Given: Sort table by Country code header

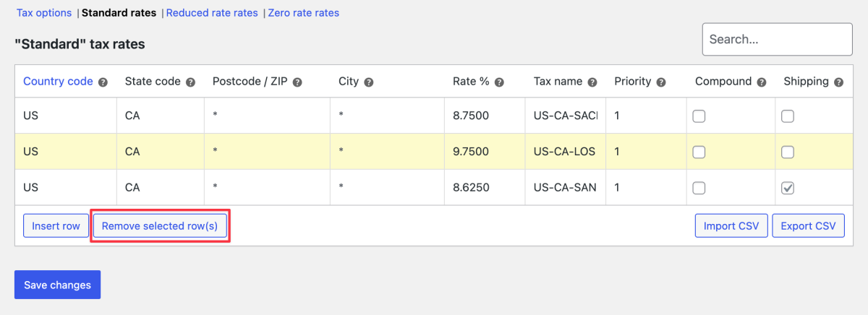Looking at the screenshot, I should coord(58,82).
